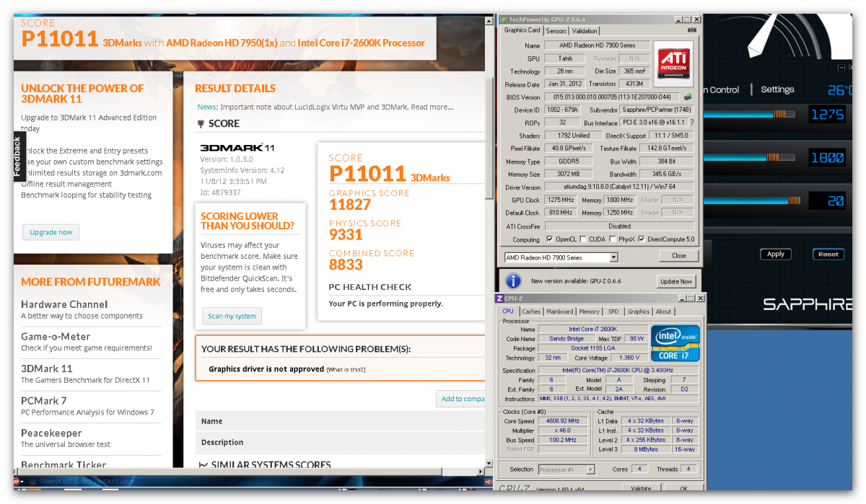Image resolution: width=866 pixels, height=504 pixels.
Task: Click the Bus Interface question mark icon
Action: (x=693, y=123)
